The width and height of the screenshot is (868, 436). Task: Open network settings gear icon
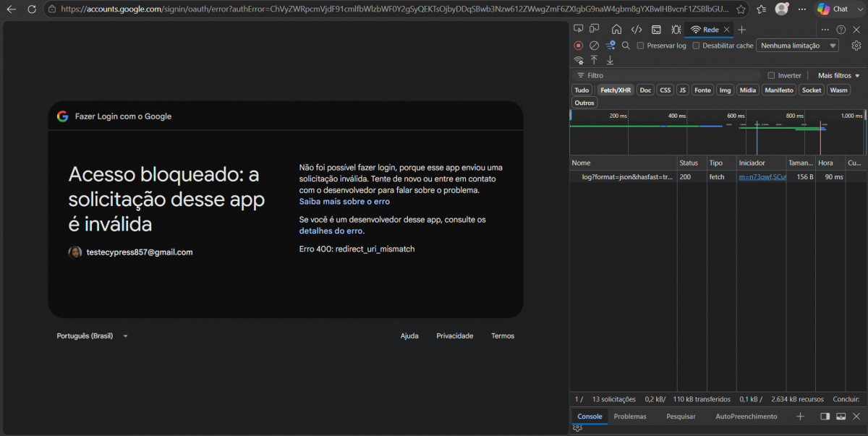tap(856, 46)
